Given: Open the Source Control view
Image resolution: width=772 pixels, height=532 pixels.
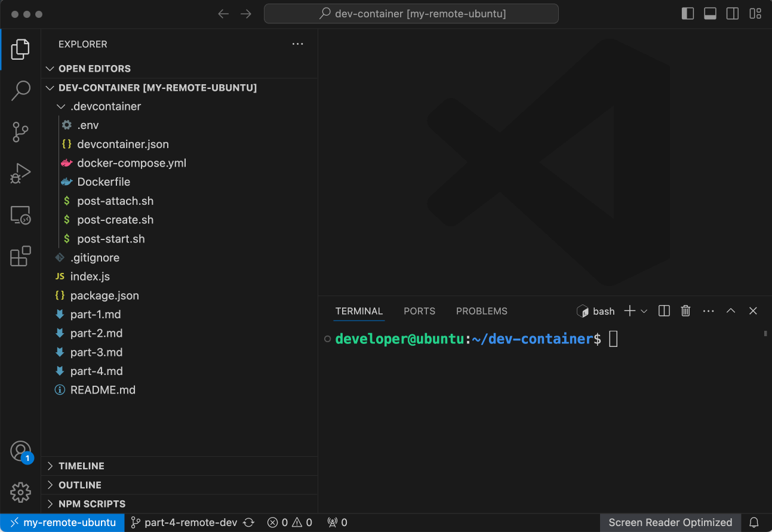Looking at the screenshot, I should click(21, 132).
